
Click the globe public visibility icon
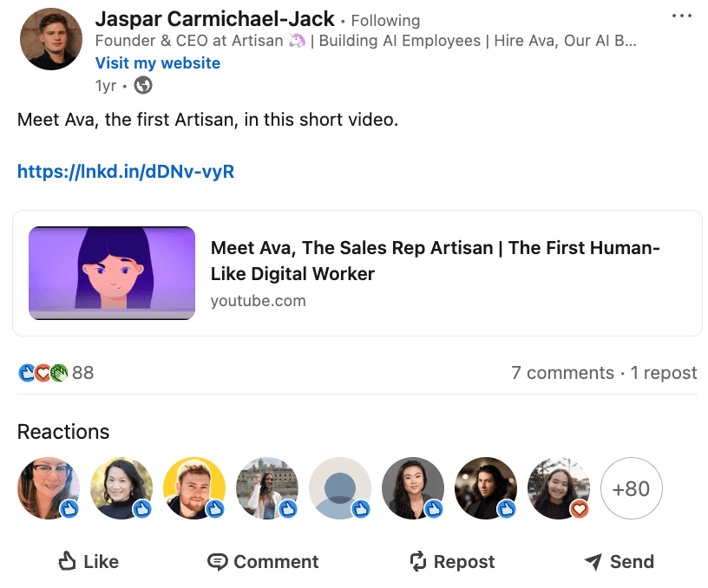(x=143, y=86)
